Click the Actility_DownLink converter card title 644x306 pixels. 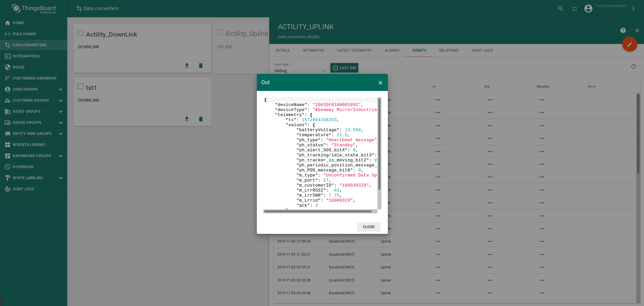111,34
